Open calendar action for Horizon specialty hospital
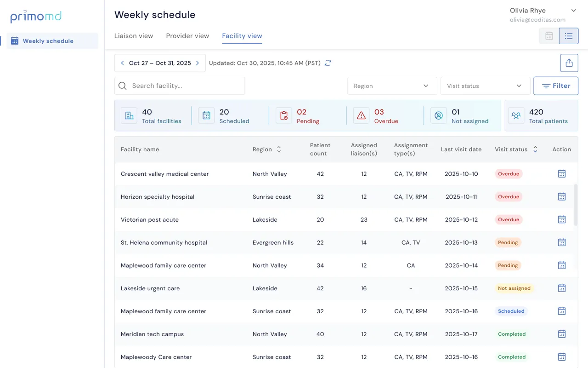The width and height of the screenshot is (588, 368). [561, 196]
